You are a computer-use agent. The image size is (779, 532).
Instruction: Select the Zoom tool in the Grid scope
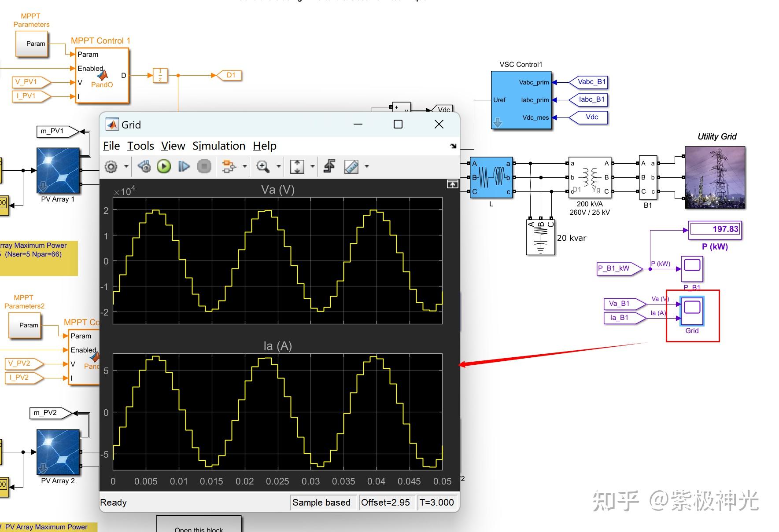[263, 166]
